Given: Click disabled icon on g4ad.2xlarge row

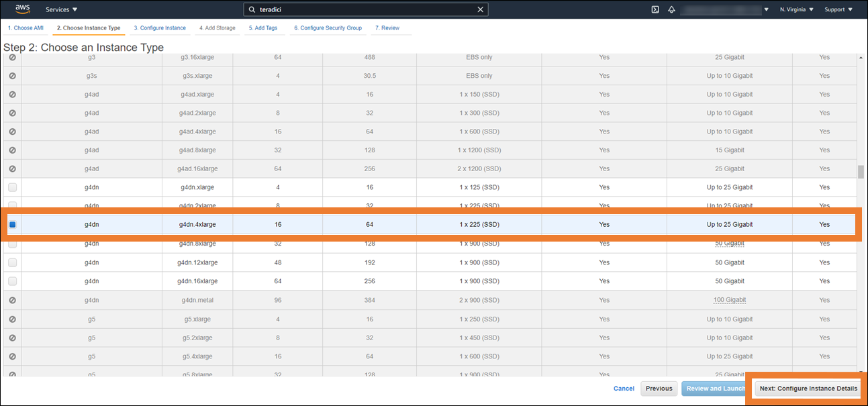Looking at the screenshot, I should (13, 113).
